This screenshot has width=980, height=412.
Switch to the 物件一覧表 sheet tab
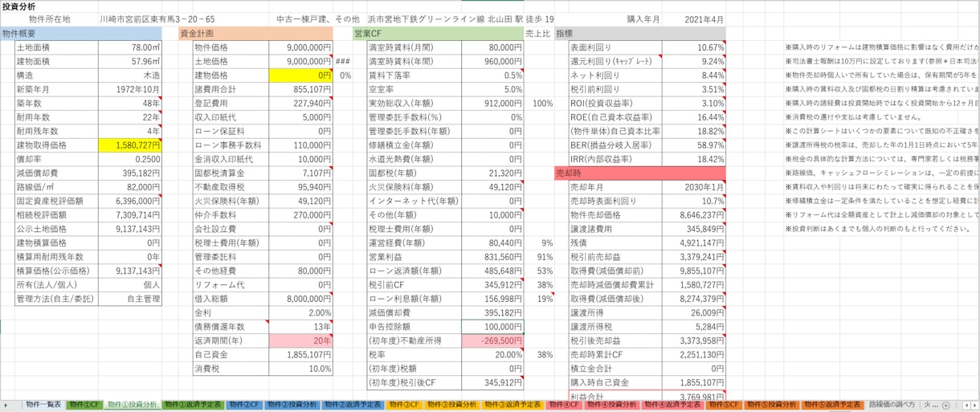click(x=43, y=405)
